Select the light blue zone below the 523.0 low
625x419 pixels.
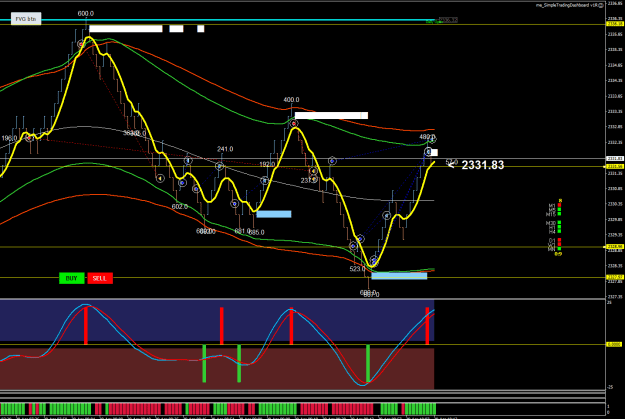[x=399, y=275]
